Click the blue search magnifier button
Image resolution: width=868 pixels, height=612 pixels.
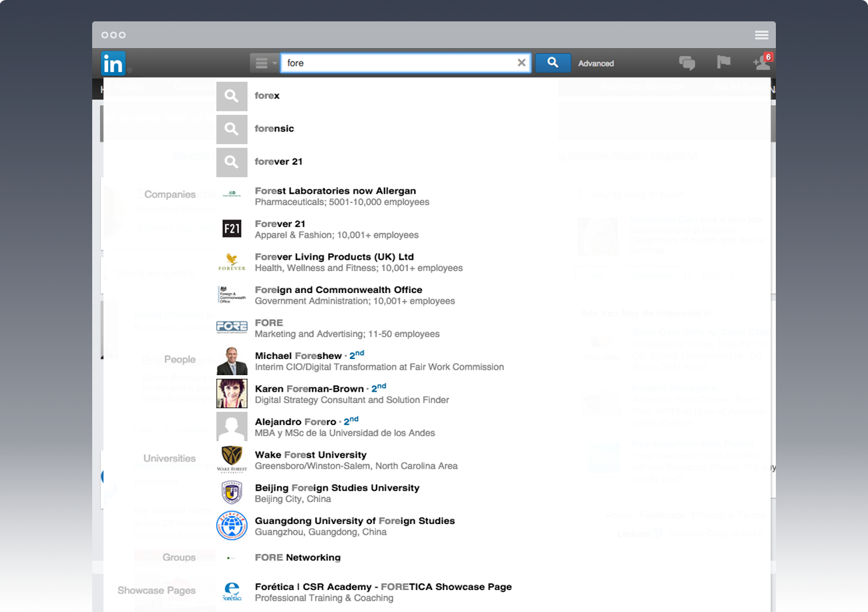click(553, 63)
